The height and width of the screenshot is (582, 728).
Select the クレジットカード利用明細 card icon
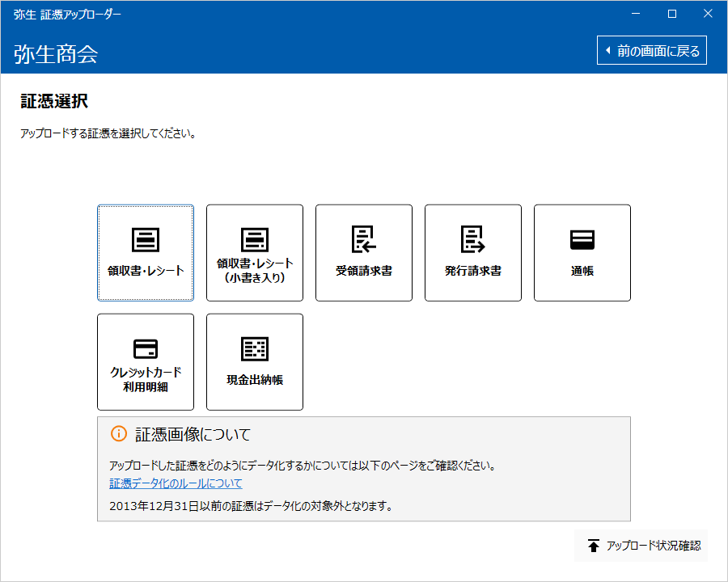pyautogui.click(x=146, y=348)
